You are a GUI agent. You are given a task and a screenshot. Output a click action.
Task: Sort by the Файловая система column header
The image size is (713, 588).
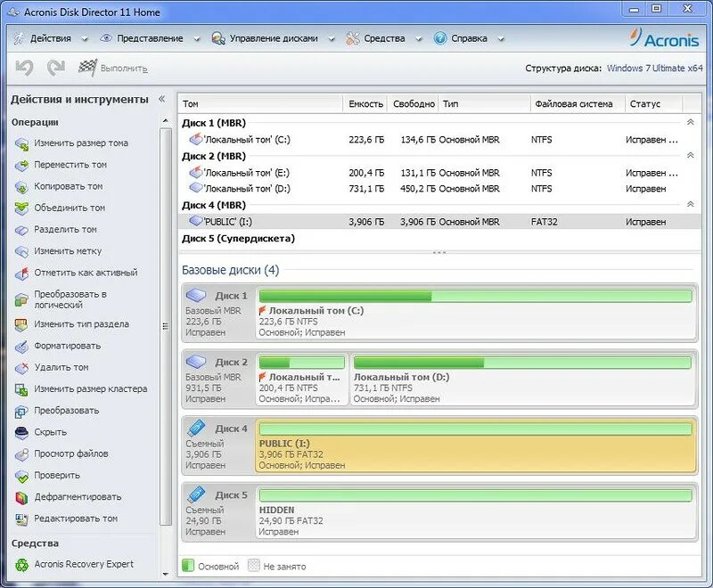578,103
